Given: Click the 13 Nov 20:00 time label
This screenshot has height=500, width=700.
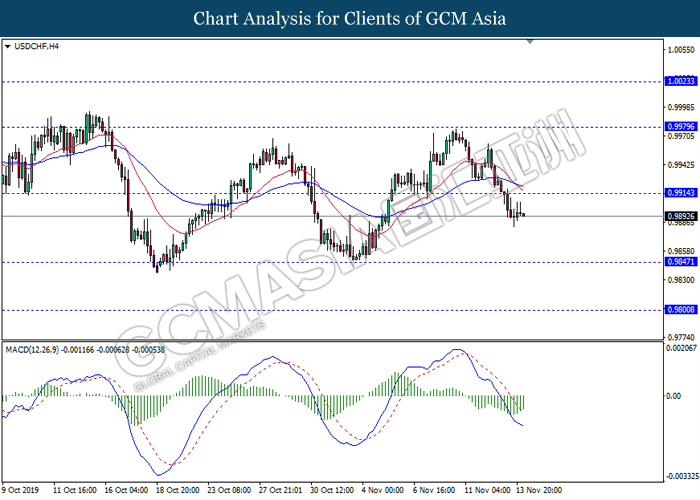Looking at the screenshot, I should coord(539,490).
